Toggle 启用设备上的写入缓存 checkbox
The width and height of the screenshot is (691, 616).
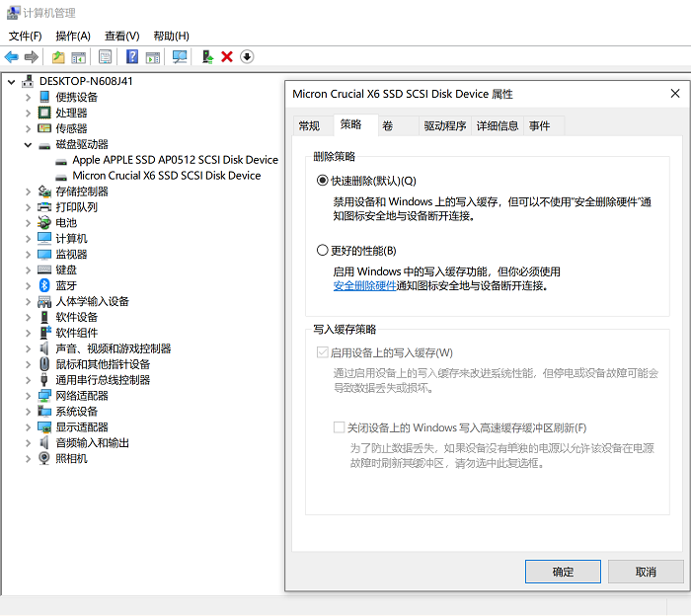coord(323,352)
